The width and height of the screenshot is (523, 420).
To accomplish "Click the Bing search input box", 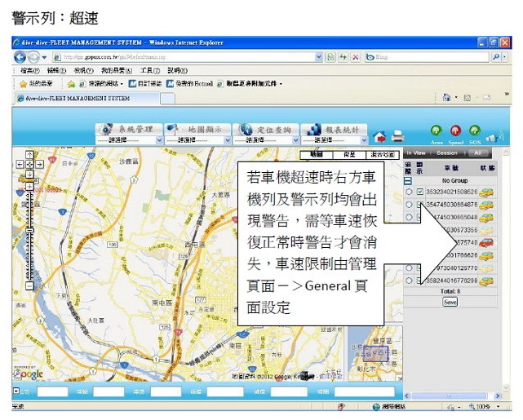I will click(x=428, y=57).
